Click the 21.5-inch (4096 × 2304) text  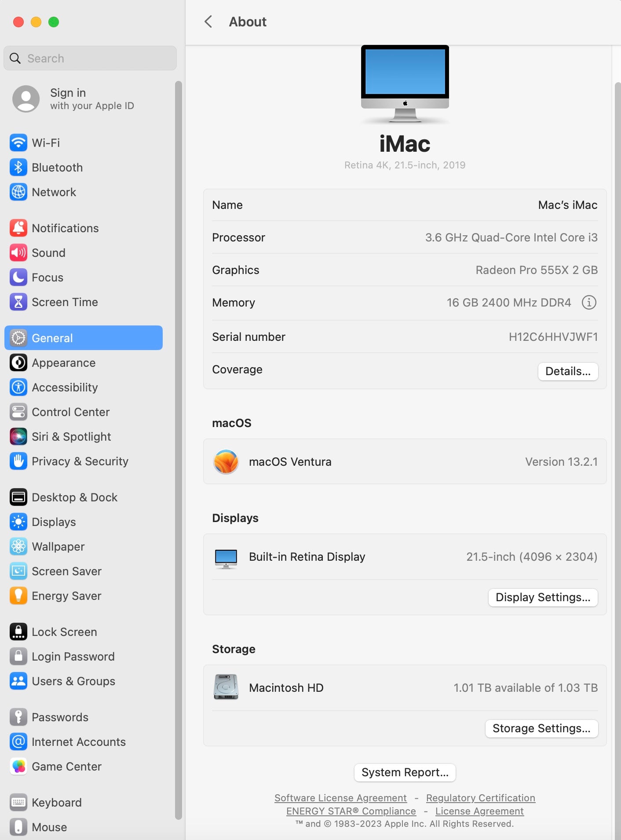(x=532, y=557)
